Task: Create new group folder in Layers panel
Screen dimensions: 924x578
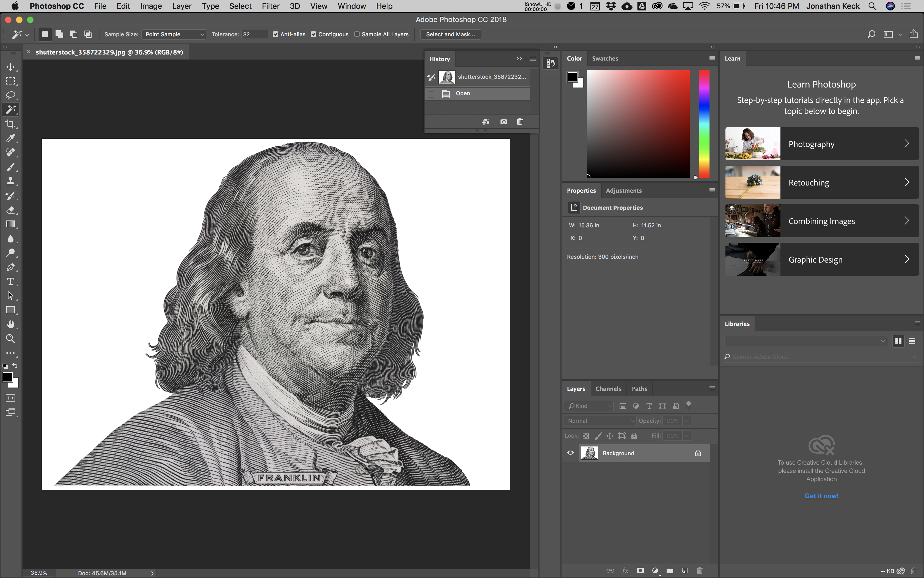Action: (x=670, y=570)
